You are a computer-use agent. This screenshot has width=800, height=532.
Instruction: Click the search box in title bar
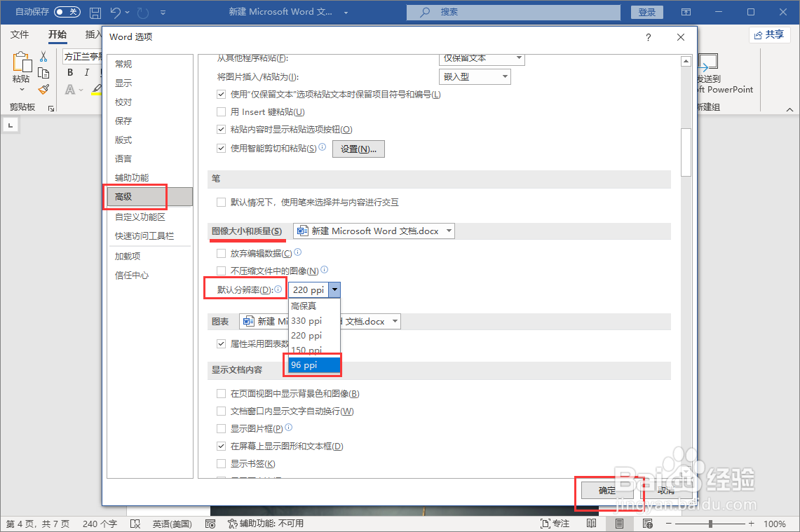(x=513, y=12)
